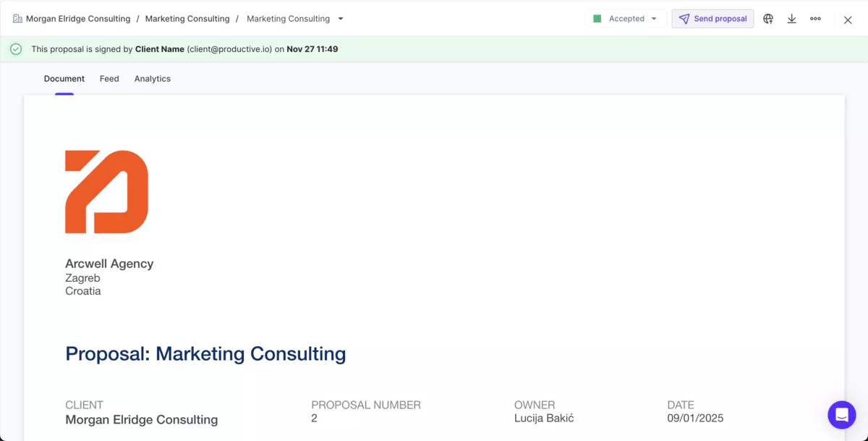
Task: Open the middle Marketing Consulting breadcrumb
Action: tap(187, 19)
